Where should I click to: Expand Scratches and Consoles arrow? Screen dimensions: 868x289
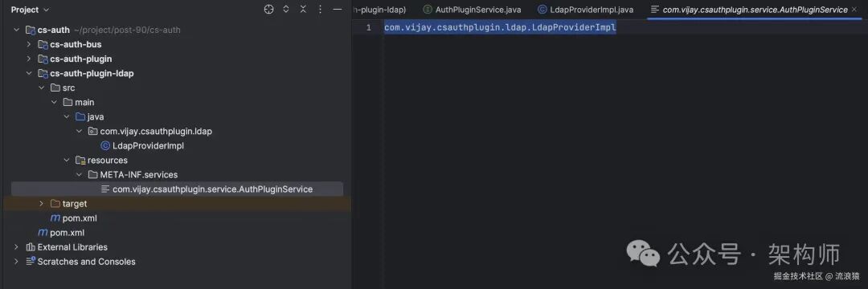click(x=16, y=262)
